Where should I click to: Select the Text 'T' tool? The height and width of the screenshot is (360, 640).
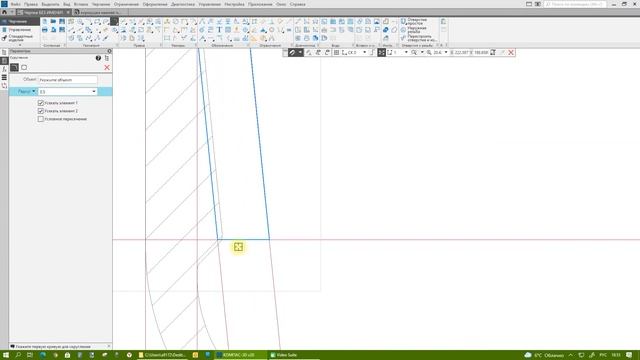[219, 30]
